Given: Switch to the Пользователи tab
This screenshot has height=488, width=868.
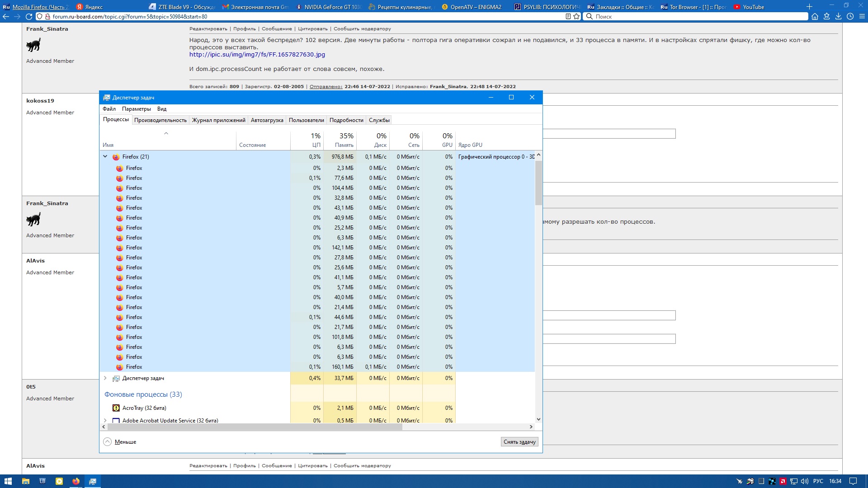Looking at the screenshot, I should click(x=307, y=120).
